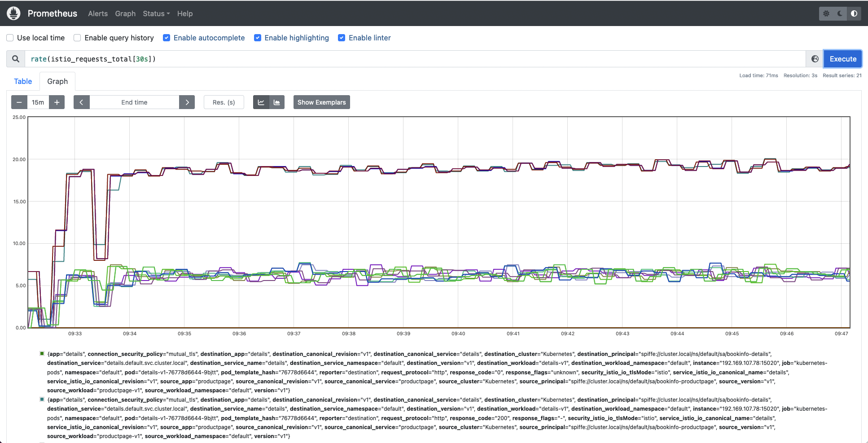
Task: Click the Prometheus brand link
Action: 53,13
